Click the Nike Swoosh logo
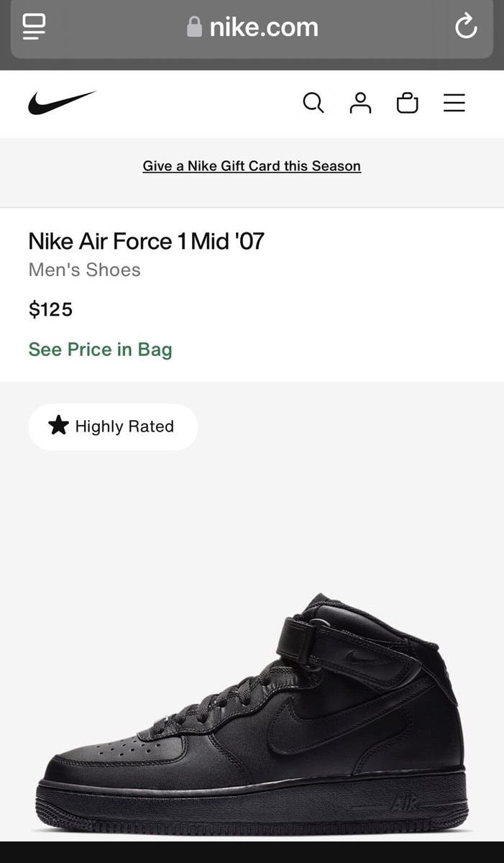Image resolution: width=504 pixels, height=863 pixels. tap(62, 102)
